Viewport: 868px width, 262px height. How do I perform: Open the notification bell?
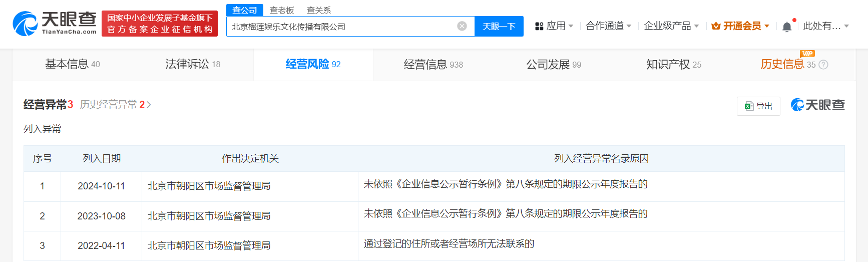point(787,27)
